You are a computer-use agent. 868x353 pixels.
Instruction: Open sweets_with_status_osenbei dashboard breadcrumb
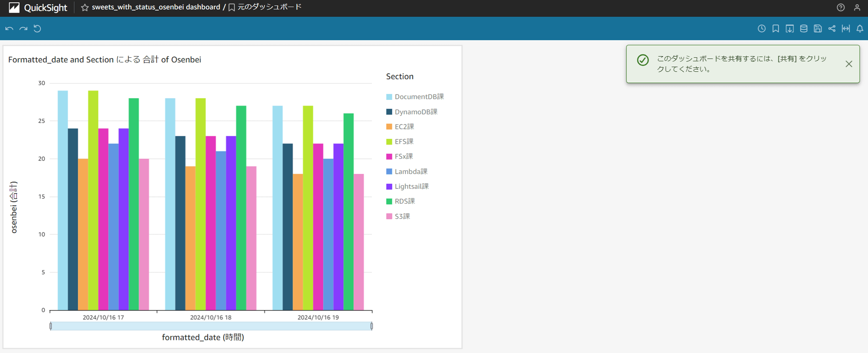[x=156, y=7]
